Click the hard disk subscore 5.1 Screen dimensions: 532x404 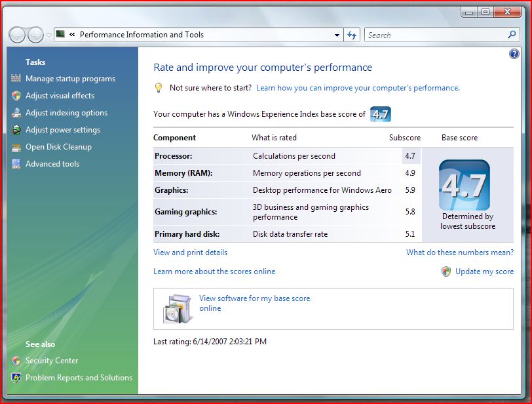(x=410, y=234)
